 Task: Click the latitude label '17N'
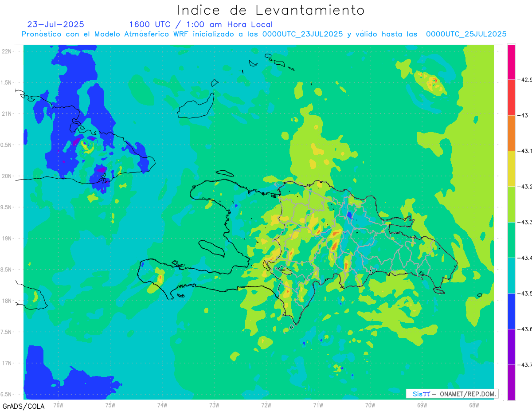(x=6, y=364)
